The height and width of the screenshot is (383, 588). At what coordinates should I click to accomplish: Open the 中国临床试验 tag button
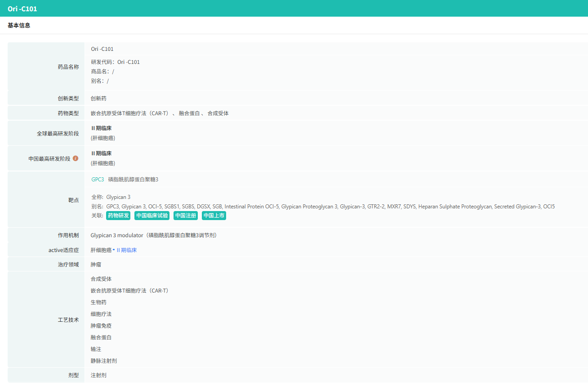(x=152, y=216)
